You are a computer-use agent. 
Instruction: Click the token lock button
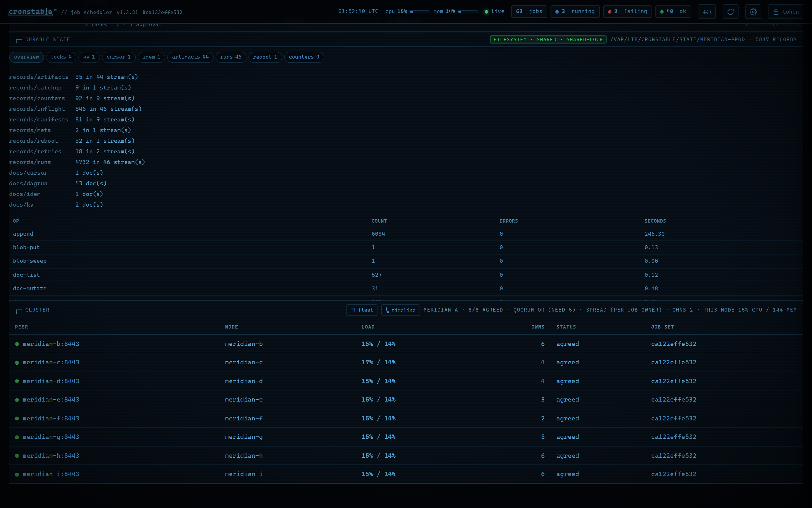pyautogui.click(x=785, y=12)
